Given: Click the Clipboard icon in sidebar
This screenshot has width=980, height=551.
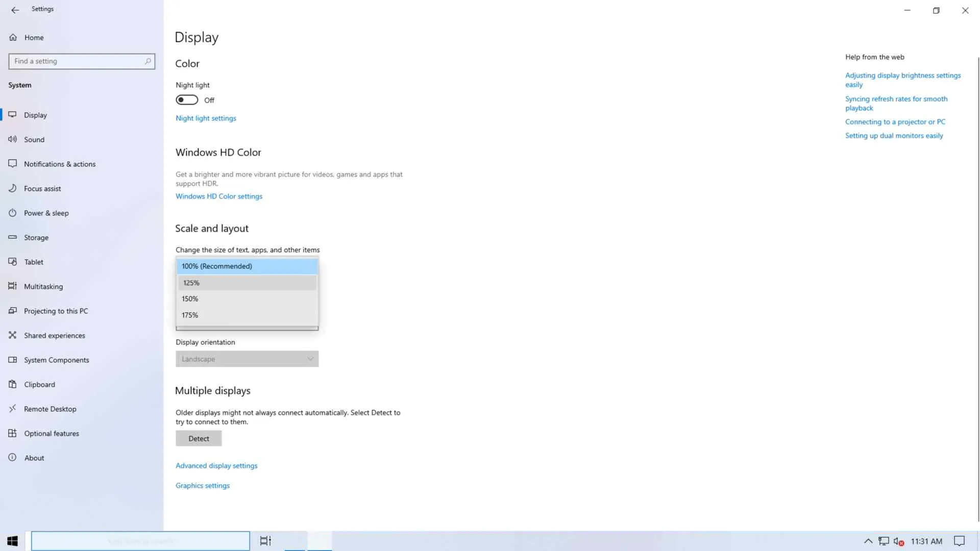Looking at the screenshot, I should (13, 384).
